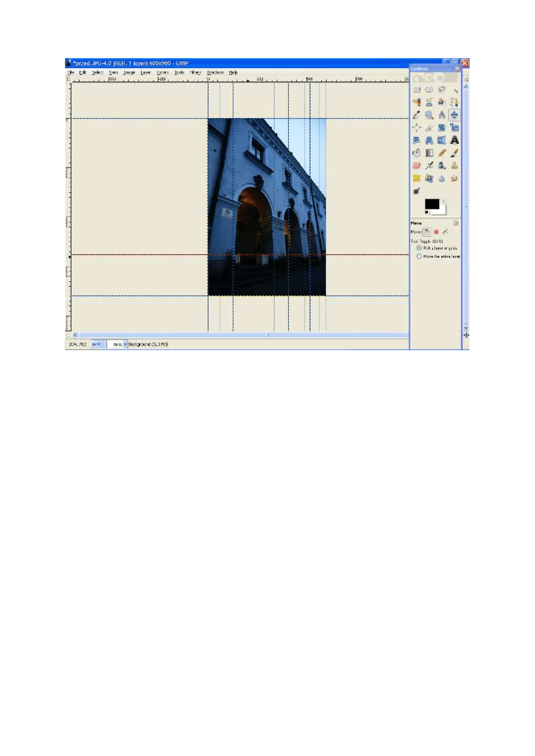Select the Zoom tool in the Toolbox
Image resolution: width=535 pixels, height=756 pixels.
(430, 114)
